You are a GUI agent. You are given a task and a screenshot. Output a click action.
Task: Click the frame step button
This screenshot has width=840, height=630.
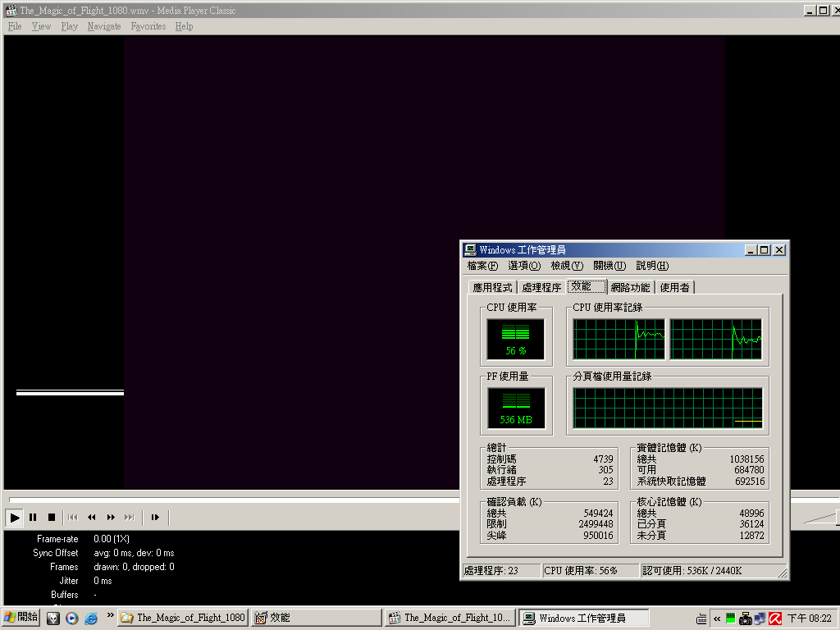pyautogui.click(x=154, y=518)
